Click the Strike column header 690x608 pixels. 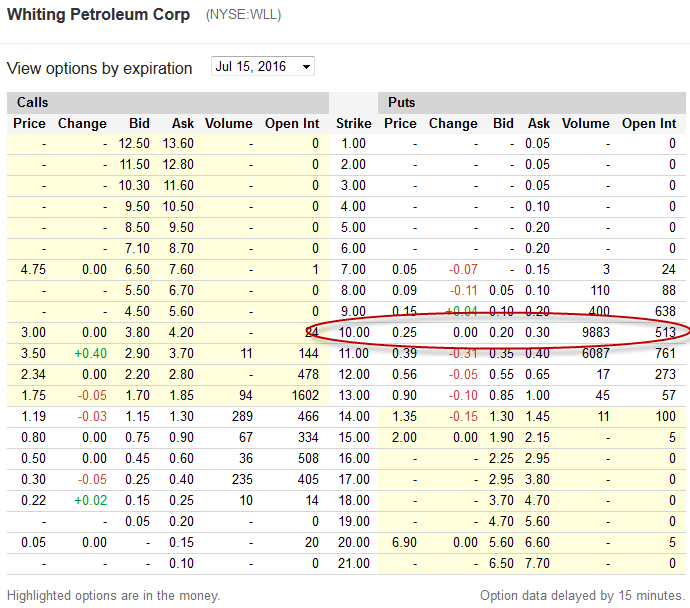tap(354, 124)
